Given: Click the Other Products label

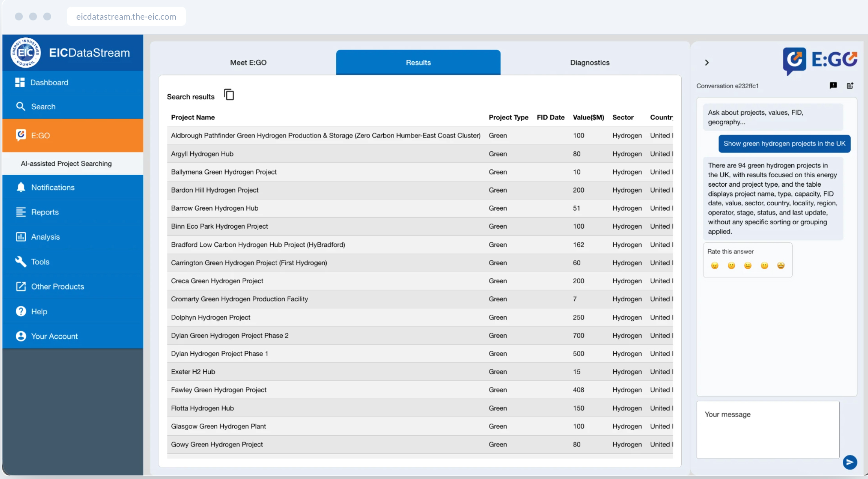Looking at the screenshot, I should [x=57, y=286].
